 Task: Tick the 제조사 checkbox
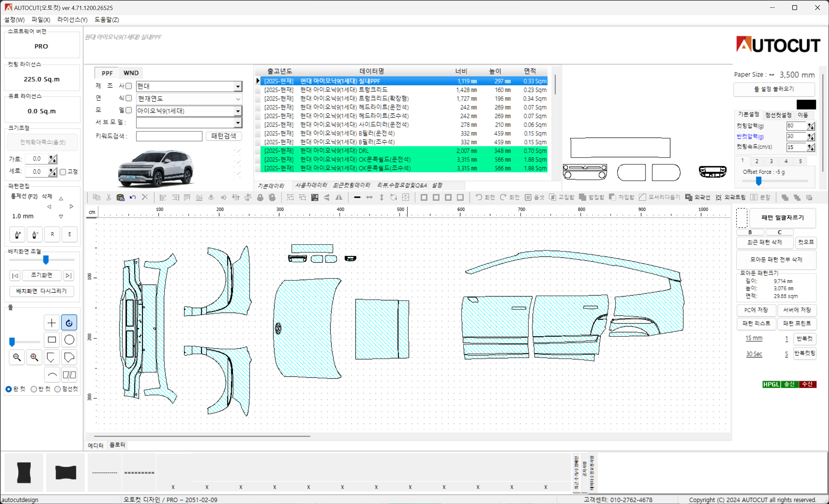pos(128,86)
